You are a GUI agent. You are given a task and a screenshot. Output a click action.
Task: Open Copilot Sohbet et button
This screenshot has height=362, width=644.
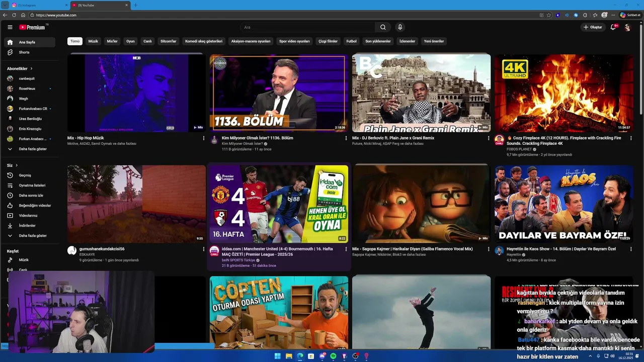coord(630,15)
